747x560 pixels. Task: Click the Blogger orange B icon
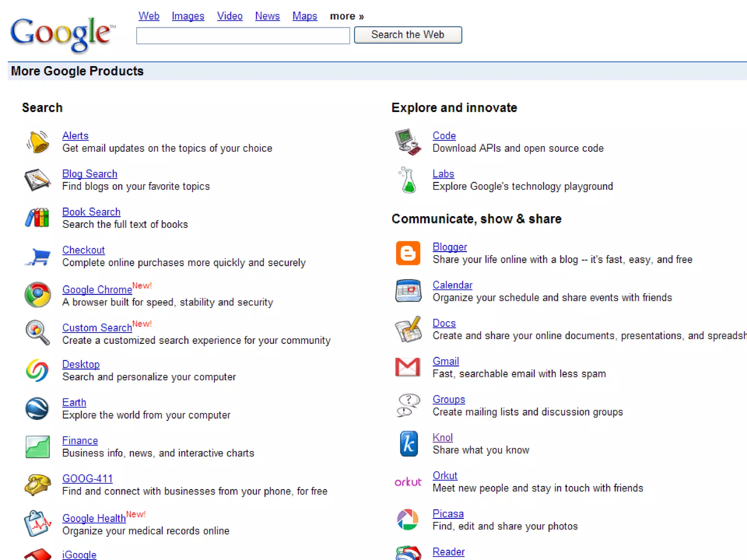tap(408, 253)
